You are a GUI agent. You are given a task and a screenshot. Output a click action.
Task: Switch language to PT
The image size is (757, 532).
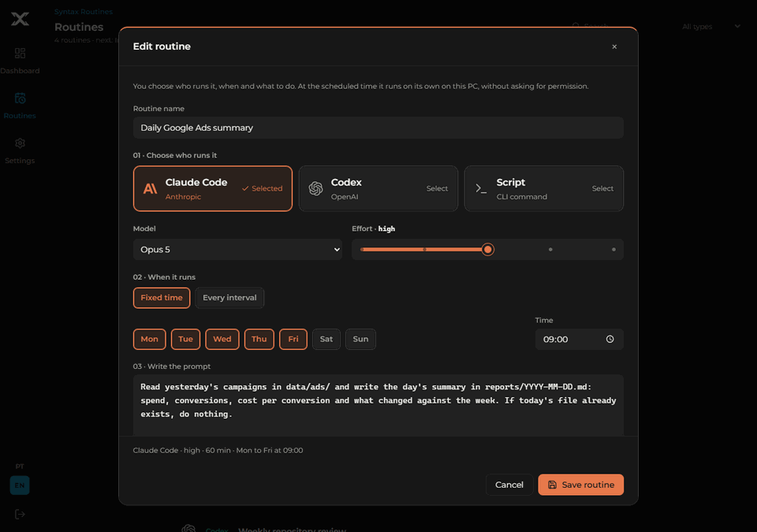20,467
